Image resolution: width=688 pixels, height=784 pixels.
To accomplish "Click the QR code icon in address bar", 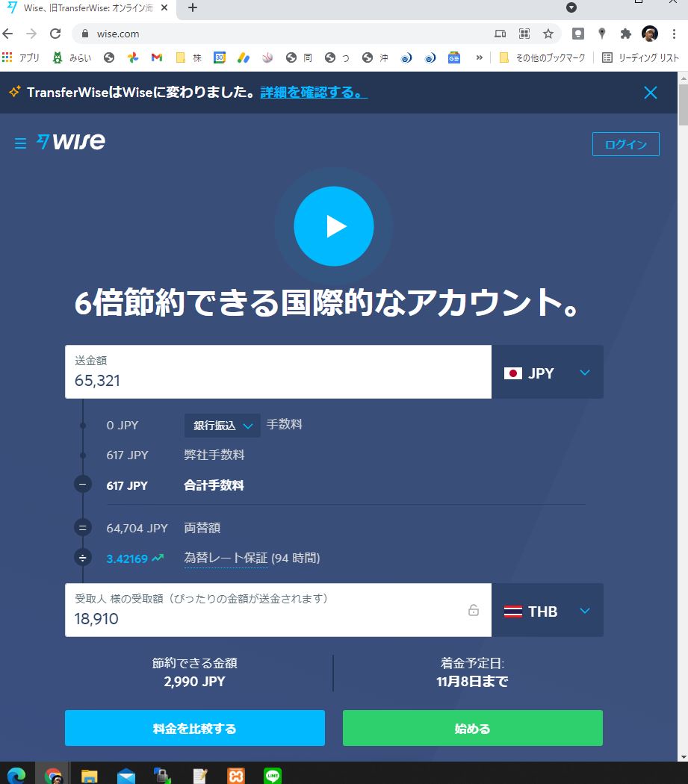I will pyautogui.click(x=524, y=34).
